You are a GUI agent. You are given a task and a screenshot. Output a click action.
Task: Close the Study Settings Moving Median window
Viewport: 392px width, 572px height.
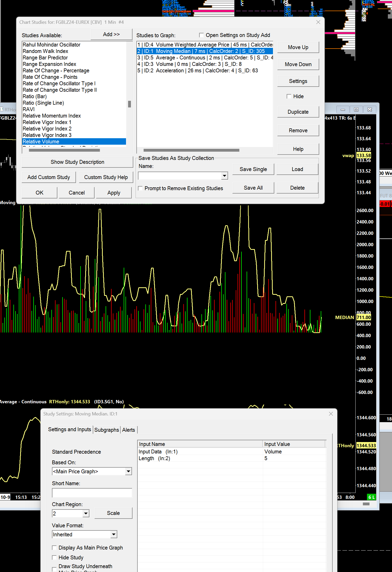[331, 414]
